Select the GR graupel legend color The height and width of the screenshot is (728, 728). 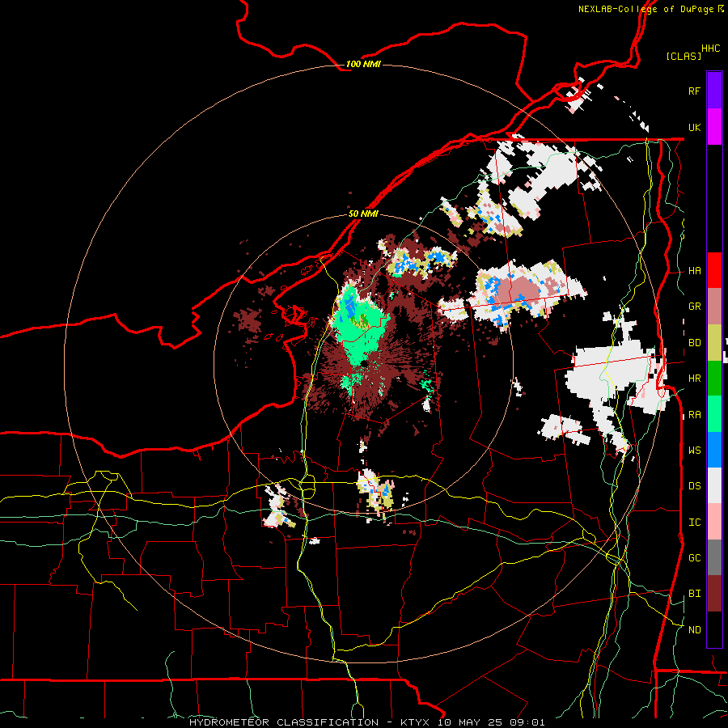point(714,306)
